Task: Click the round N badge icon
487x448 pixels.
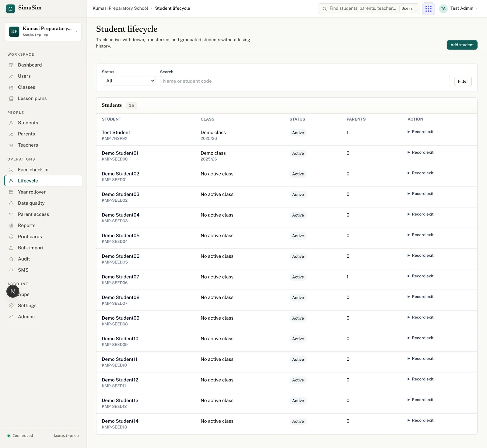Action: tap(13, 291)
